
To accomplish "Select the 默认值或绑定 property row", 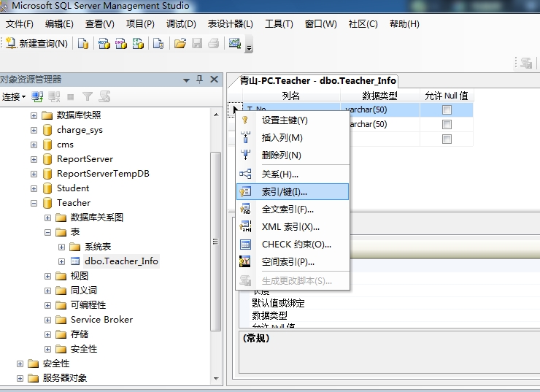I will coord(389,303).
